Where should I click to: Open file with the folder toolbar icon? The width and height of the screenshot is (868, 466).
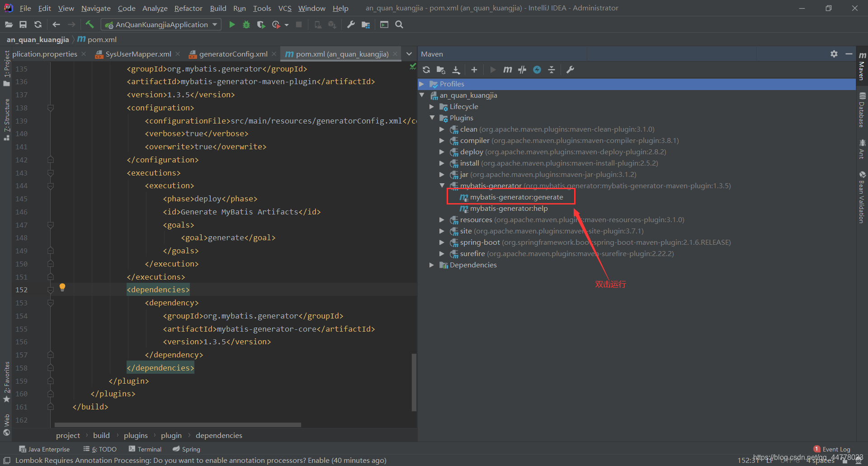point(9,24)
